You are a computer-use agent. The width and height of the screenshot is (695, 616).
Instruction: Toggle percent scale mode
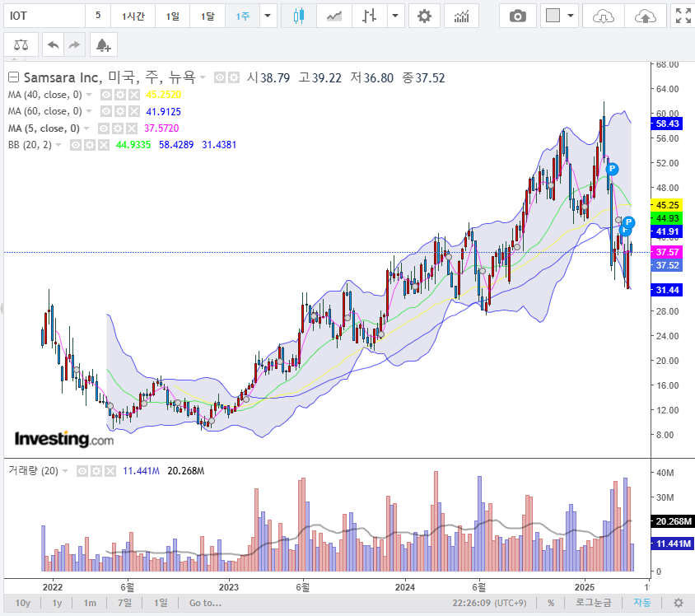pyautogui.click(x=551, y=603)
